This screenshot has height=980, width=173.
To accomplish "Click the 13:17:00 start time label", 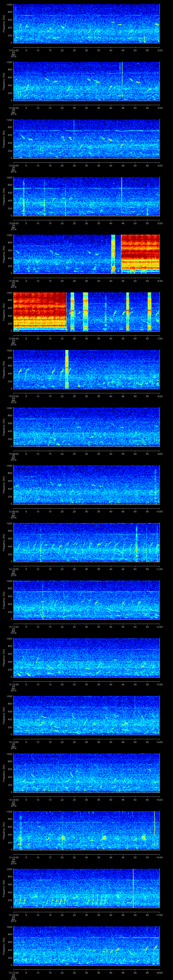I will [13, 972].
